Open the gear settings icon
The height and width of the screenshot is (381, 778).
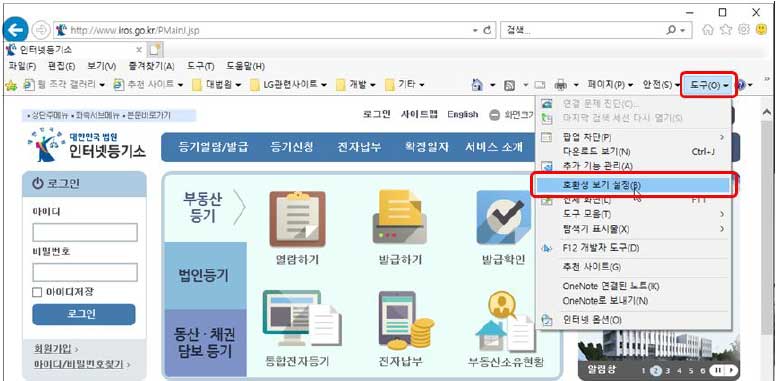coord(744,30)
